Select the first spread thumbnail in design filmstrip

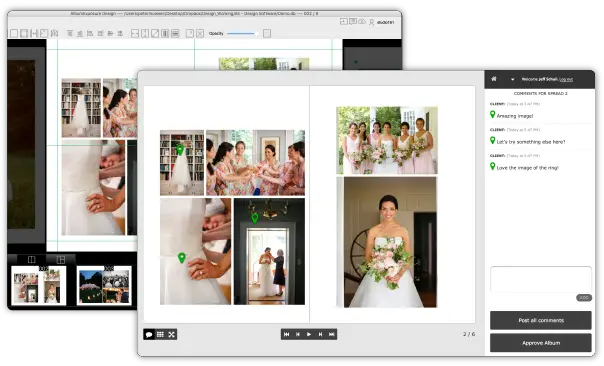pos(39,285)
